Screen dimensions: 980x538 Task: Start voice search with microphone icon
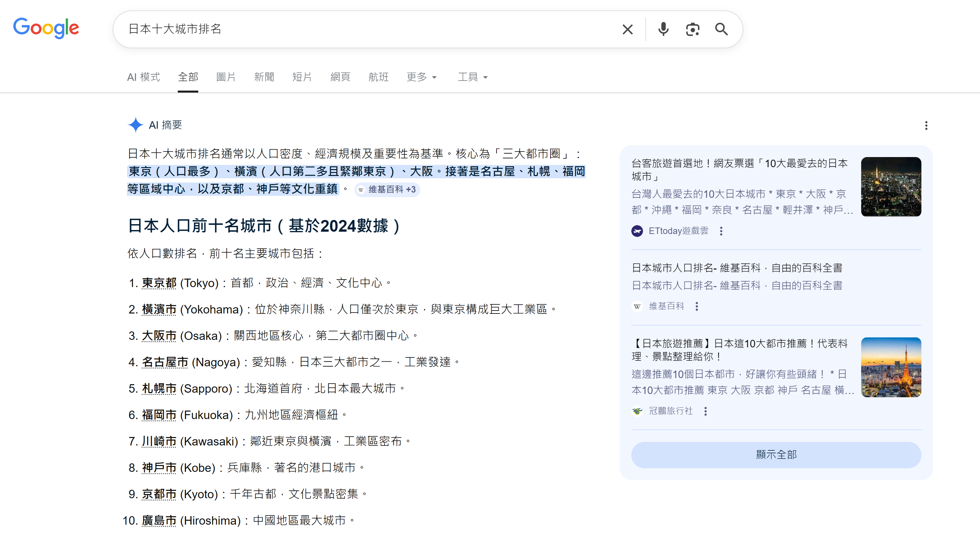tap(663, 29)
